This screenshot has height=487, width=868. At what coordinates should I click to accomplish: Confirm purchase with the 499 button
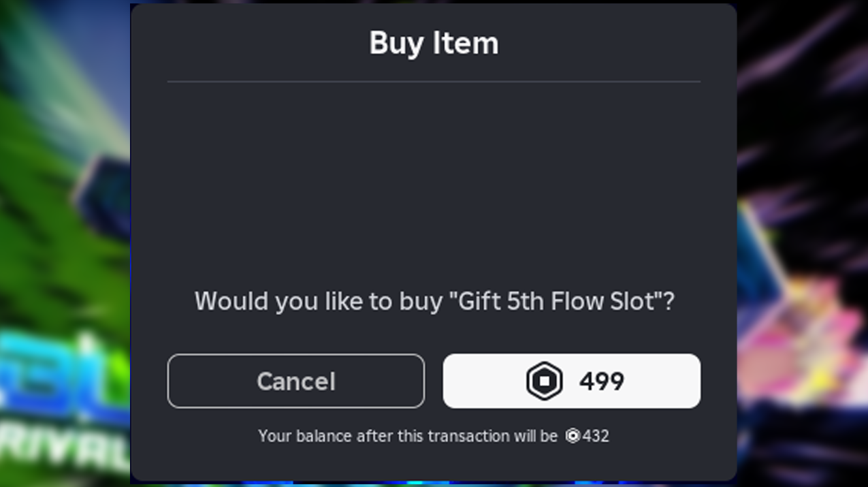click(571, 381)
